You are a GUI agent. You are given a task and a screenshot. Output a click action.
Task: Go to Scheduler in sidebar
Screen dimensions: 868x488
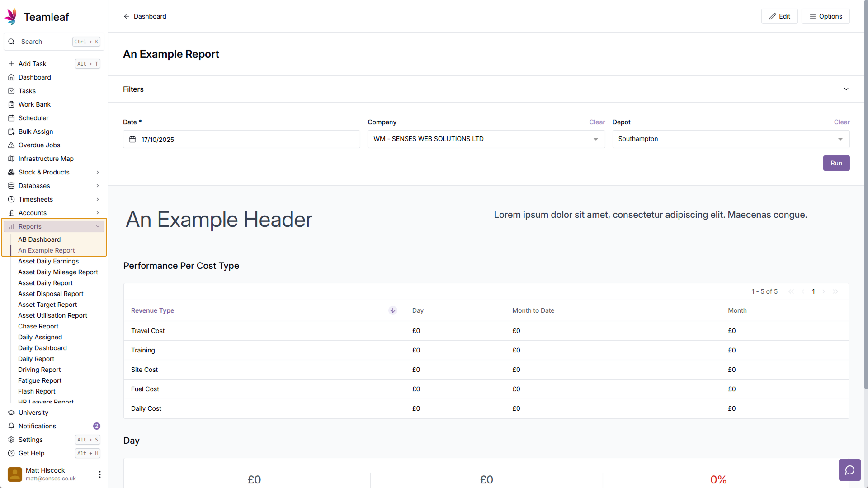pos(33,118)
